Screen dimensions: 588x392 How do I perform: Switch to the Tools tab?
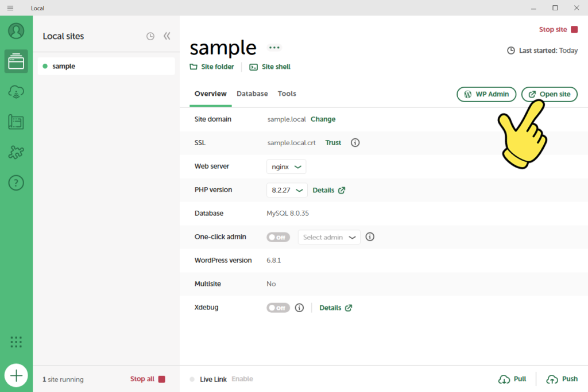287,94
